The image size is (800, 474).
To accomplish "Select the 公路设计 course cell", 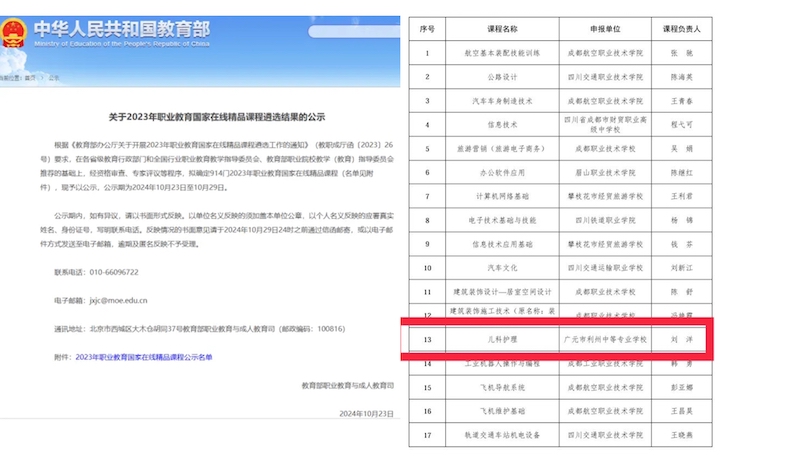I will tap(502, 77).
